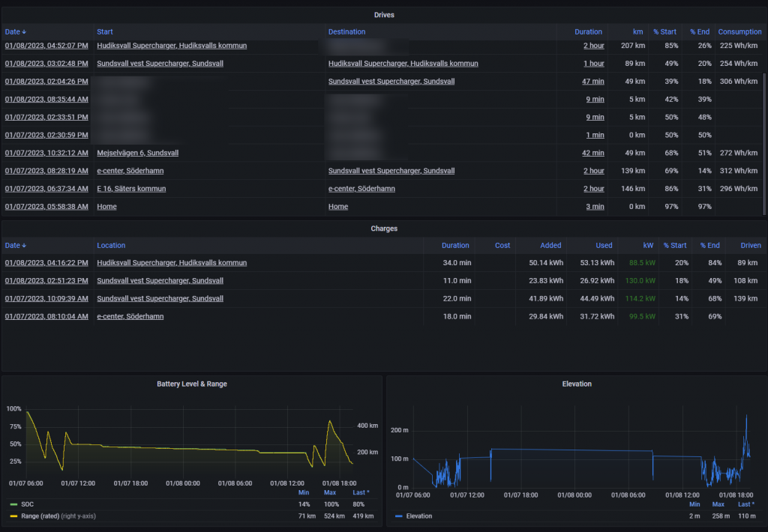
Task: Open the charge dated 01/07/2023, 08:10:04 AM
Action: tap(46, 317)
